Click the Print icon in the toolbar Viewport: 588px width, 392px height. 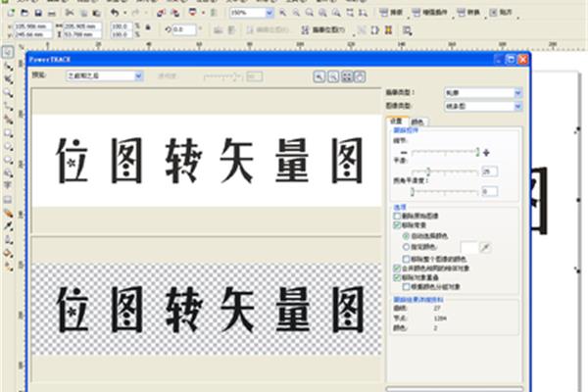tap(52, 13)
